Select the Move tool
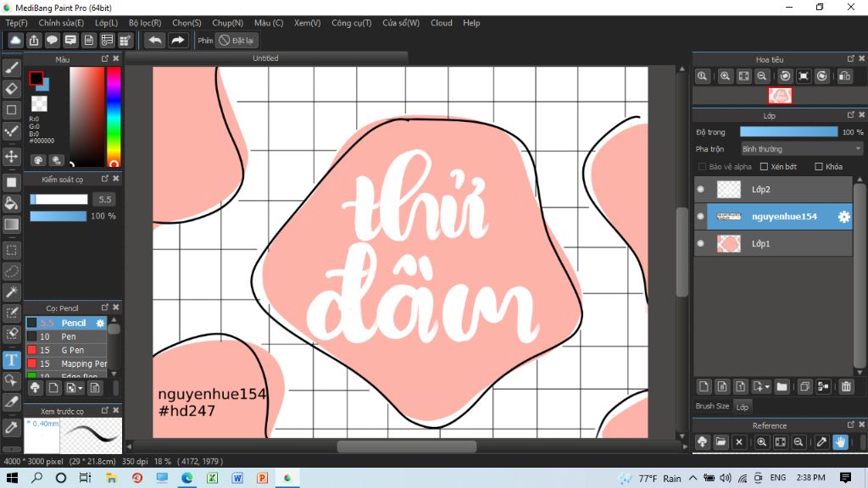Viewport: 868px width, 488px height. pos(12,157)
